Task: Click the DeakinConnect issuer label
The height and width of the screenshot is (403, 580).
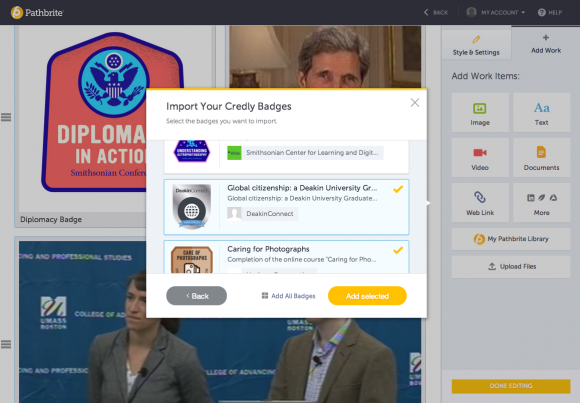Action: pos(263,214)
